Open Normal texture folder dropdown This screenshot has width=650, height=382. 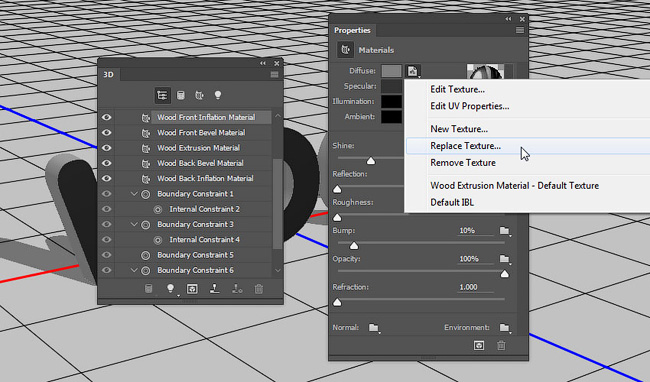[374, 328]
